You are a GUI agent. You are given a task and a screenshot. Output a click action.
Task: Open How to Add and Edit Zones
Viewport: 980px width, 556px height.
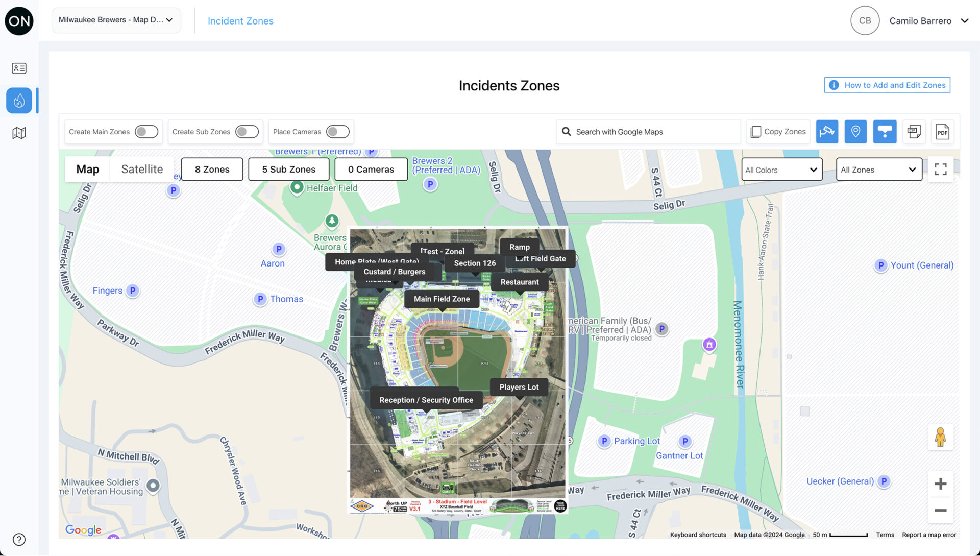point(887,85)
